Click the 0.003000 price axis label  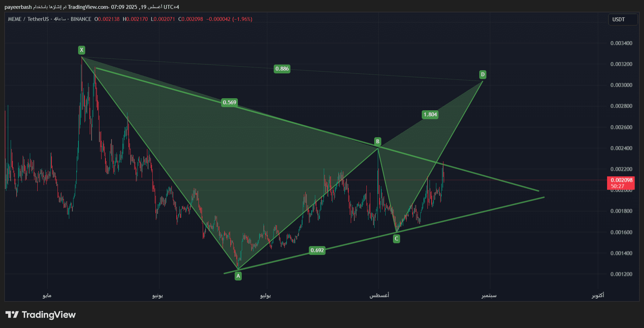click(x=621, y=85)
